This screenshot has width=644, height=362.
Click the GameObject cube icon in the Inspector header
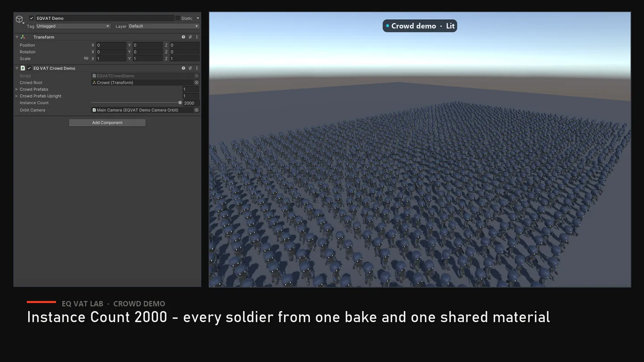pos(19,19)
